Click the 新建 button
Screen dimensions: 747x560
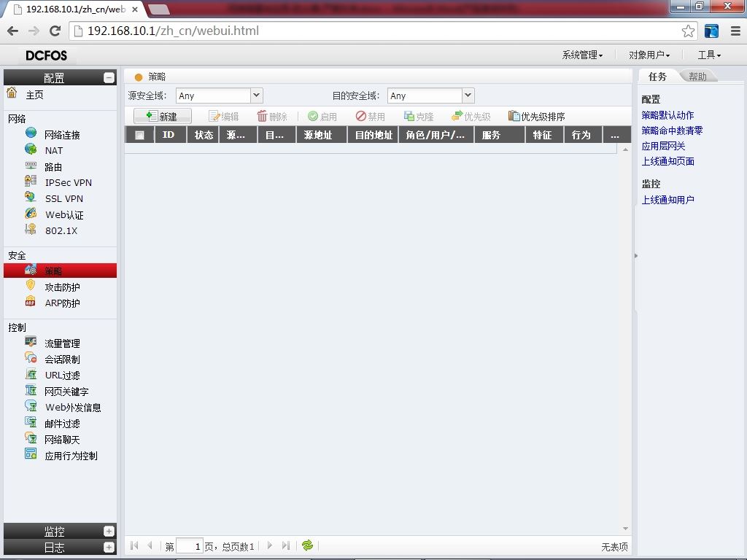(163, 116)
